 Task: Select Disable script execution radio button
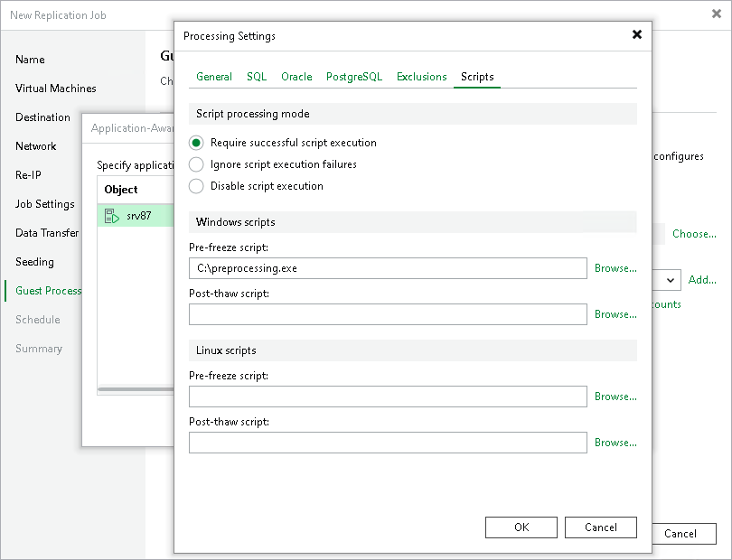[196, 186]
